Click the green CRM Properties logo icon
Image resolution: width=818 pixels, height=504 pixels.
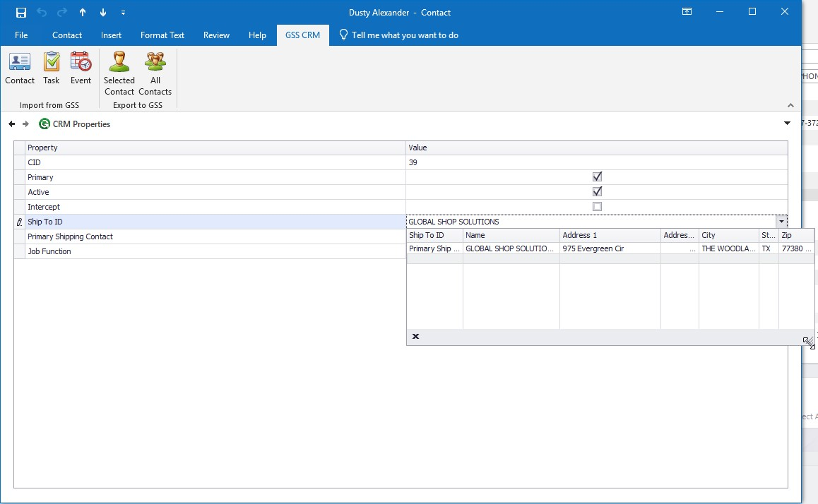pyautogui.click(x=45, y=124)
